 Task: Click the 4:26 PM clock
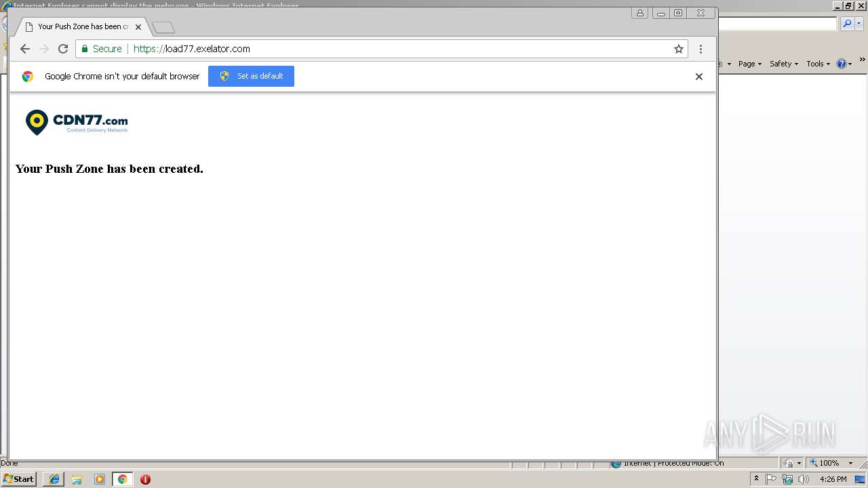(833, 479)
